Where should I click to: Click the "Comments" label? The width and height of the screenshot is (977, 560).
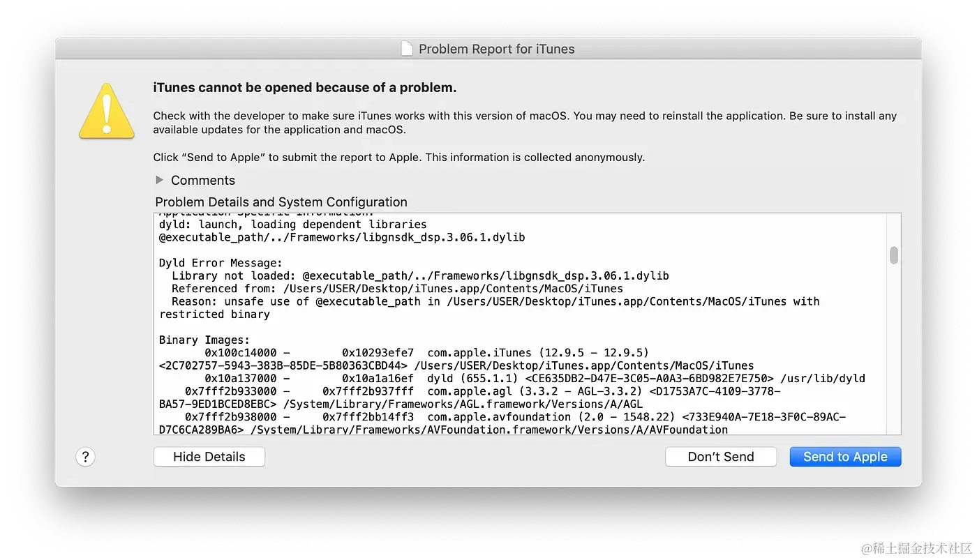[x=203, y=180]
